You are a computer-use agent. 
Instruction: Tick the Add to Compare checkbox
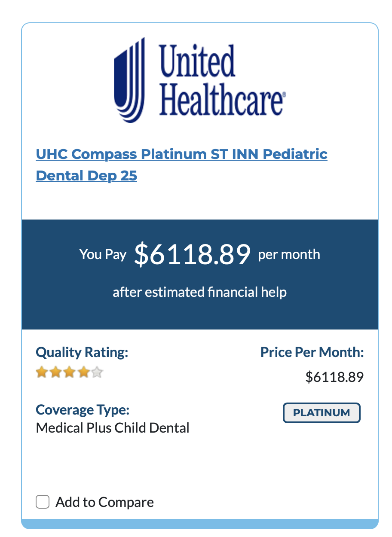coord(43,502)
